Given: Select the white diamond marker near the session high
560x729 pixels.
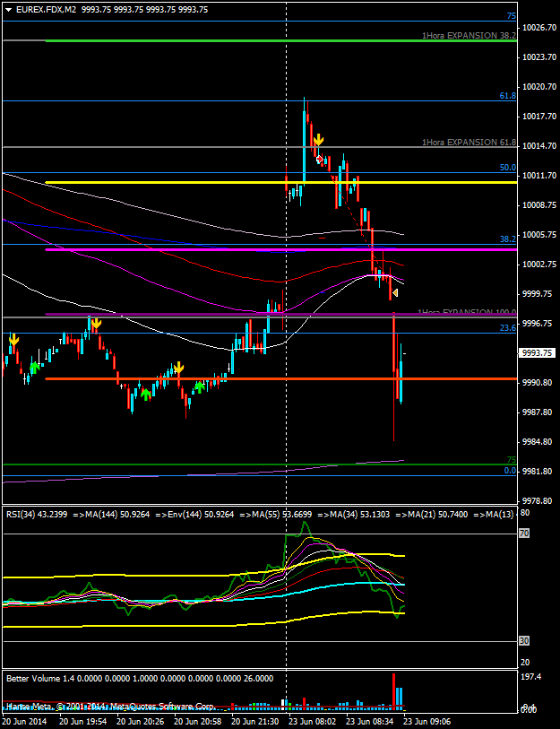Looking at the screenshot, I should (319, 159).
